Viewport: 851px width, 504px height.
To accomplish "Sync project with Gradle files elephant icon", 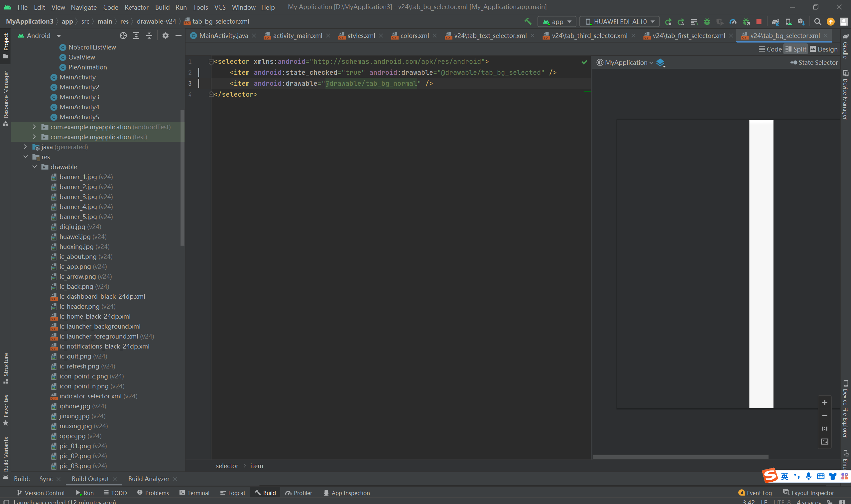I will 775,22.
